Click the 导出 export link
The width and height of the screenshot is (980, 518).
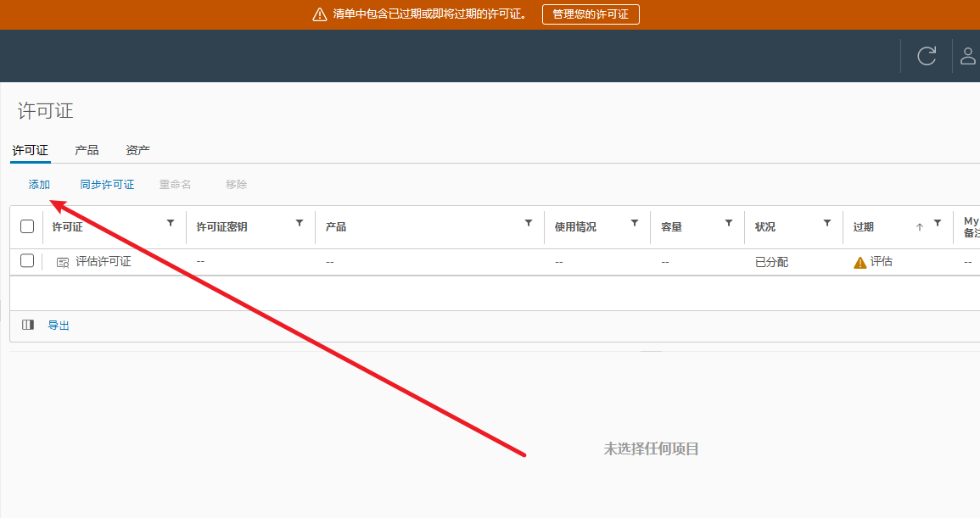[59, 326]
